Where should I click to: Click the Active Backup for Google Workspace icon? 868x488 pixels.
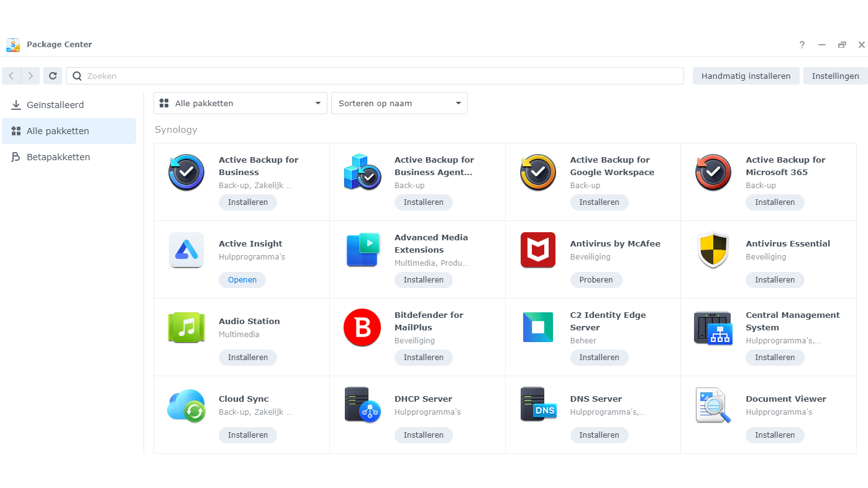coord(538,173)
